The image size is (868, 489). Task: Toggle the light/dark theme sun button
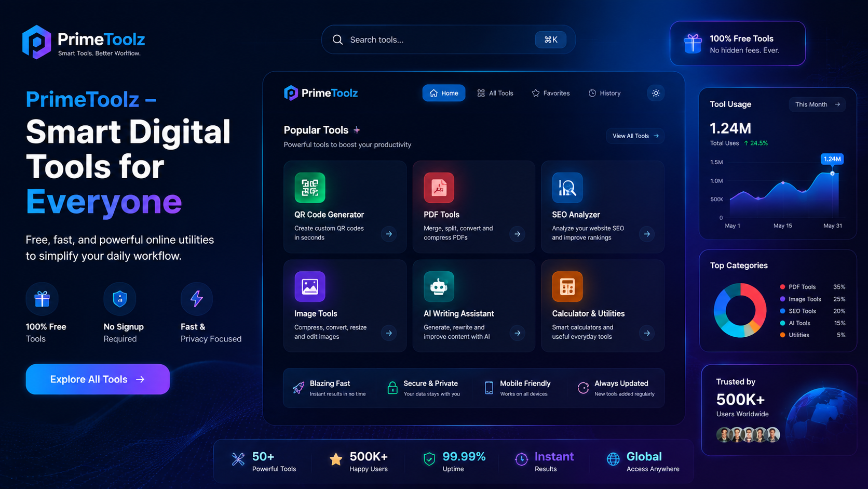tap(656, 93)
